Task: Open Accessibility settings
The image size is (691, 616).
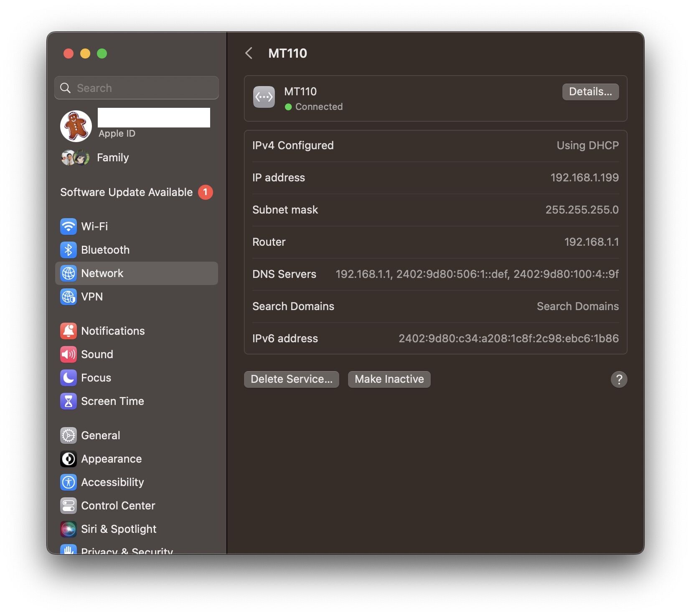Action: click(x=137, y=482)
